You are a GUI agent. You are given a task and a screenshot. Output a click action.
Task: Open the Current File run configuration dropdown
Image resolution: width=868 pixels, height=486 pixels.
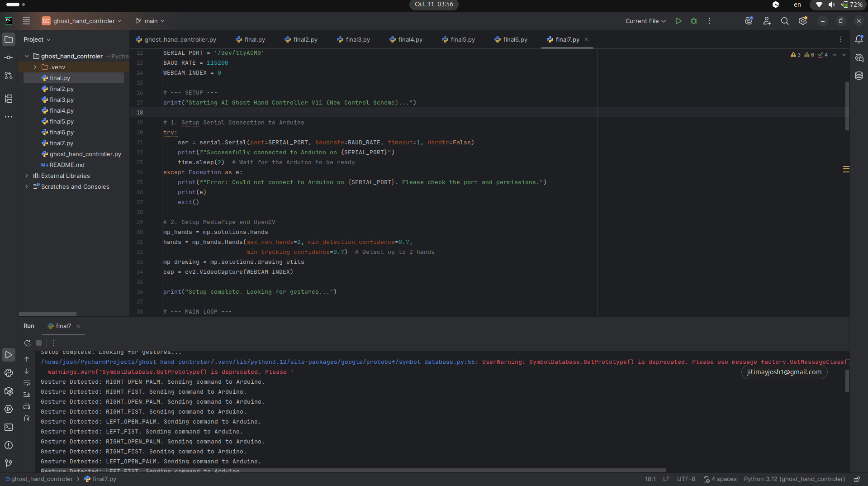(645, 21)
